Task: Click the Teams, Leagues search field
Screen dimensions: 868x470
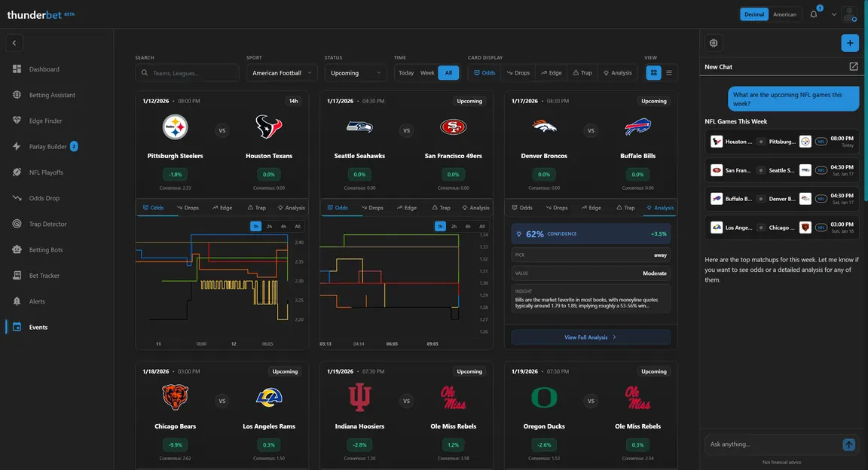Action: (188, 73)
